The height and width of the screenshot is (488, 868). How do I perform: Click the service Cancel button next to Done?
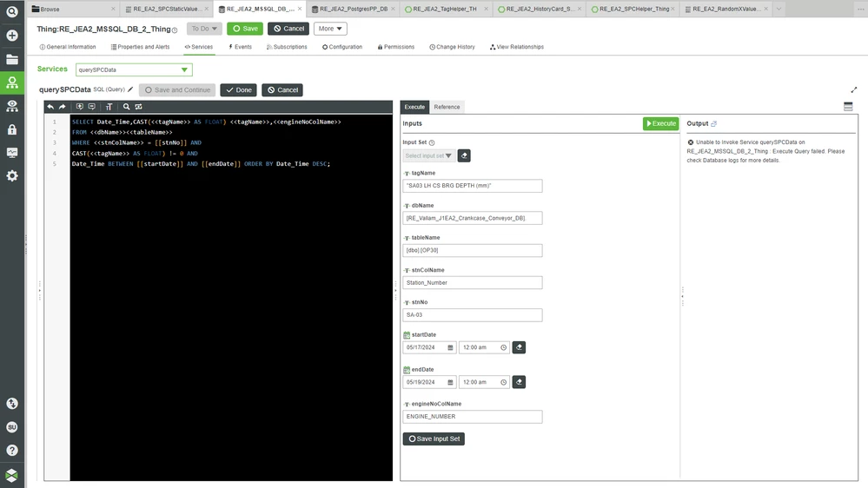click(x=282, y=90)
